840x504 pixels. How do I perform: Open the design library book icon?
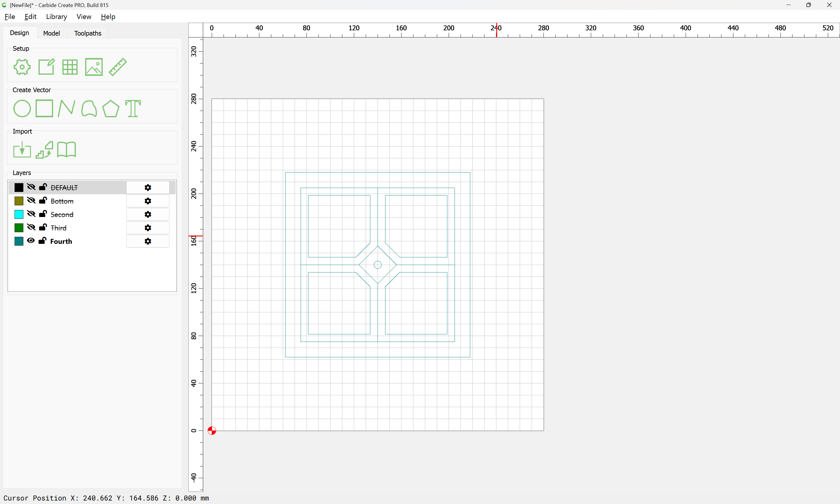66,149
